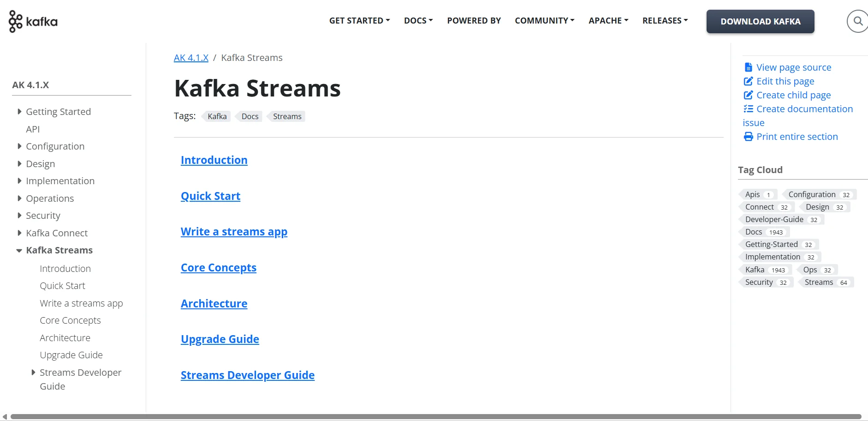Open the DOCS dropdown menu
The height and width of the screenshot is (421, 868).
[x=418, y=21]
